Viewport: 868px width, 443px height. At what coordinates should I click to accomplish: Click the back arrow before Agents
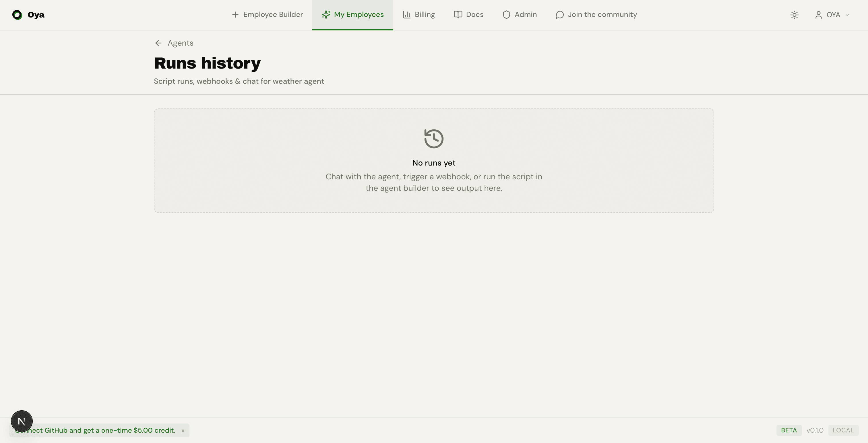158,43
